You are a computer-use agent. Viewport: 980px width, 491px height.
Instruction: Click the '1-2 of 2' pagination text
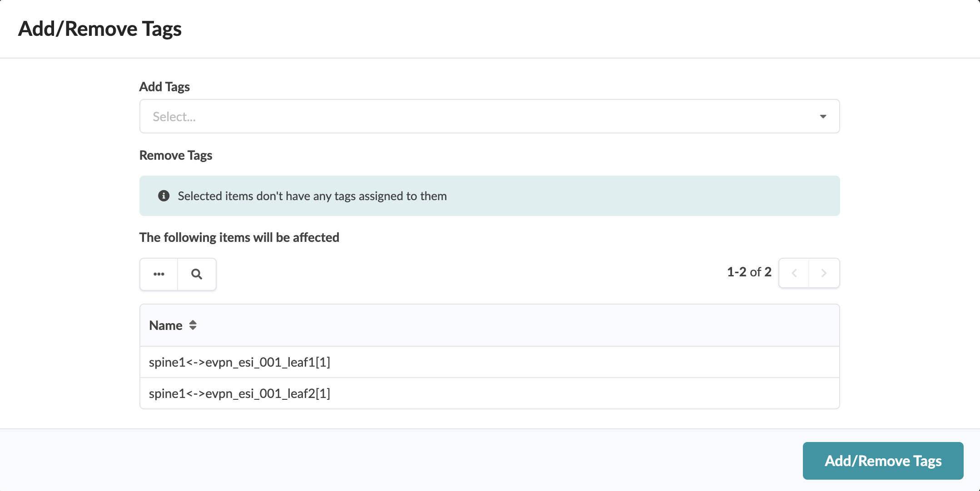749,272
